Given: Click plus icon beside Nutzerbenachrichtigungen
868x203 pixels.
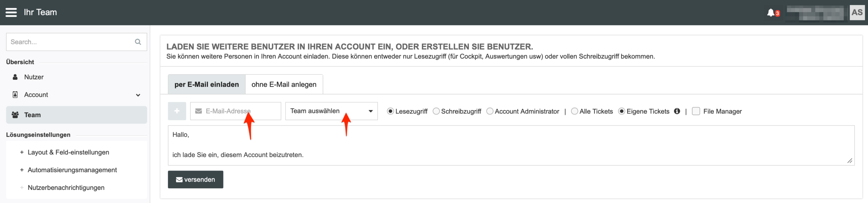Looking at the screenshot, I should pyautogui.click(x=22, y=187).
